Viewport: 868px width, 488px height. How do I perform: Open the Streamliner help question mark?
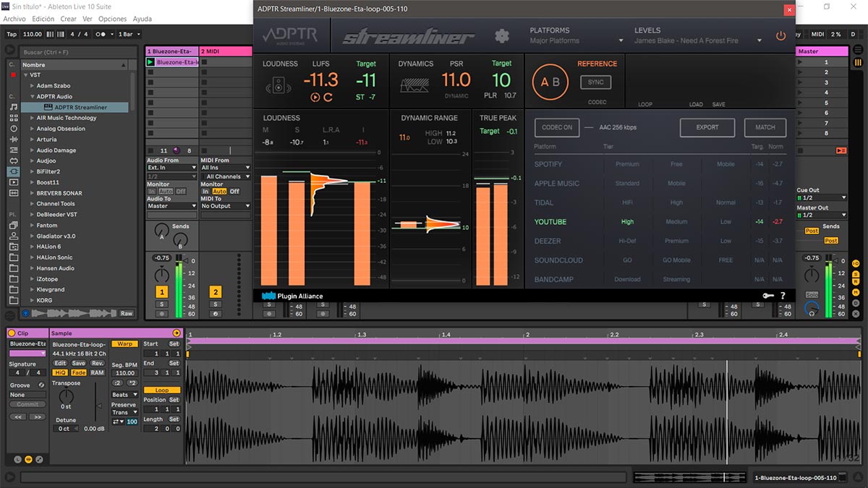point(783,296)
